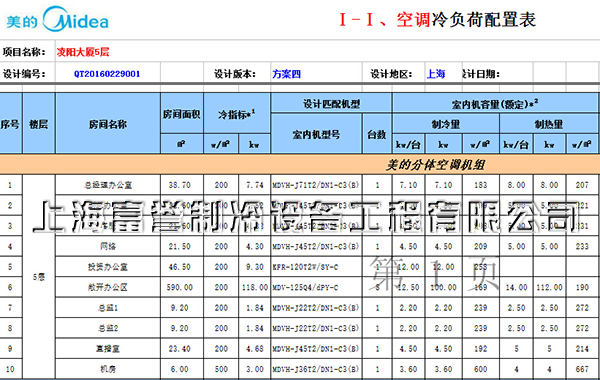This screenshot has height=380, width=600.
Task: Select the area value 38.70
Action: pyautogui.click(x=179, y=185)
